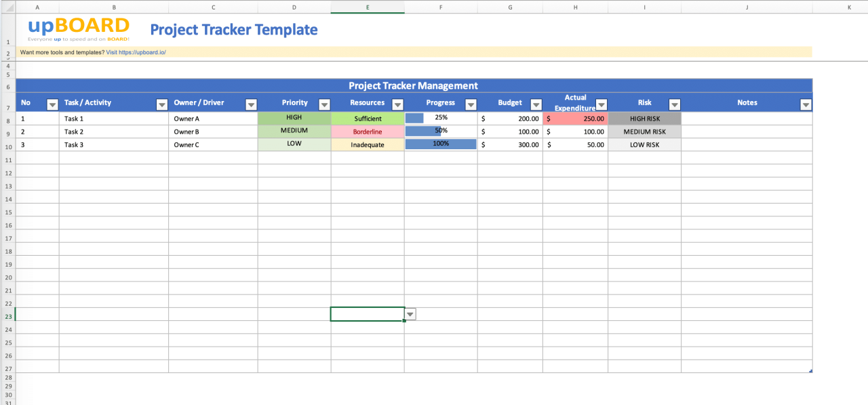Image resolution: width=868 pixels, height=405 pixels.
Task: Select the green HIGH priority cell
Action: (x=294, y=118)
